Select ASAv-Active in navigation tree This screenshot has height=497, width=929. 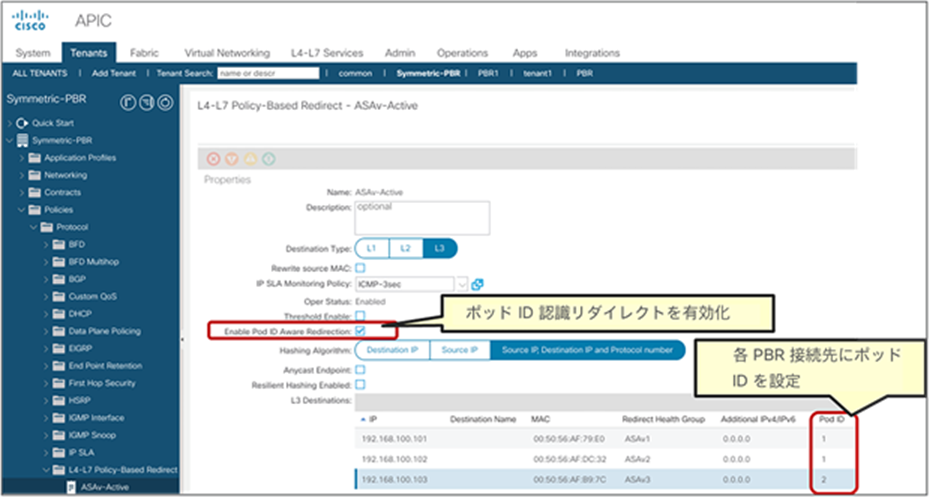[105, 487]
